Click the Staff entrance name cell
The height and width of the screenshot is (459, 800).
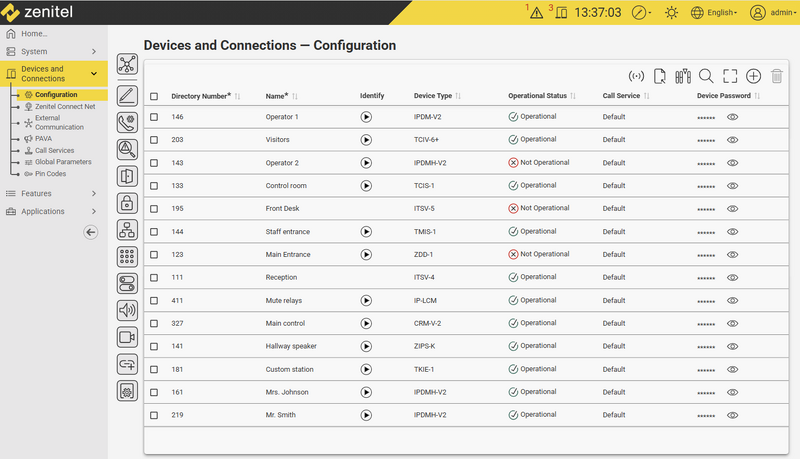point(288,232)
